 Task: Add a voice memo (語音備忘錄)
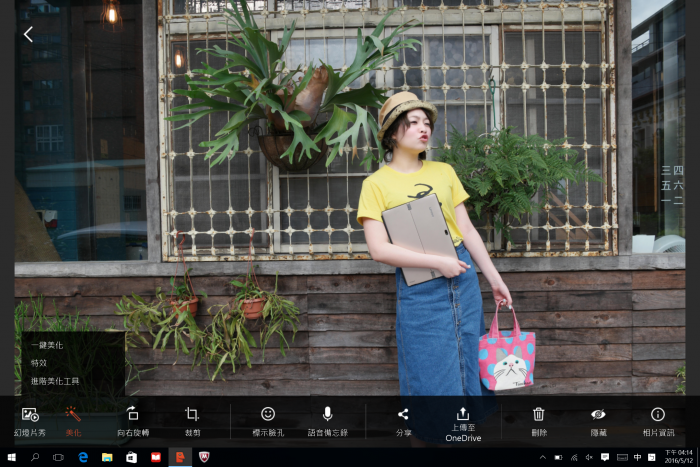pyautogui.click(x=327, y=420)
